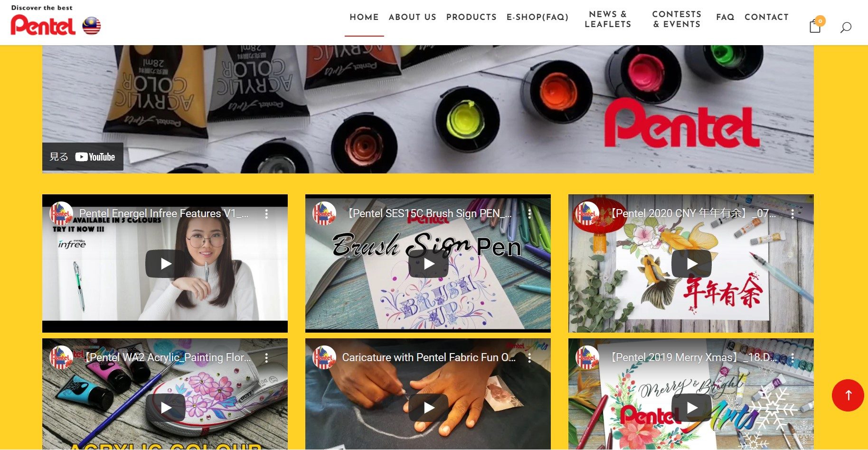Click channel avatar on Merry Xmas video
This screenshot has width=868, height=450.
pyautogui.click(x=587, y=358)
